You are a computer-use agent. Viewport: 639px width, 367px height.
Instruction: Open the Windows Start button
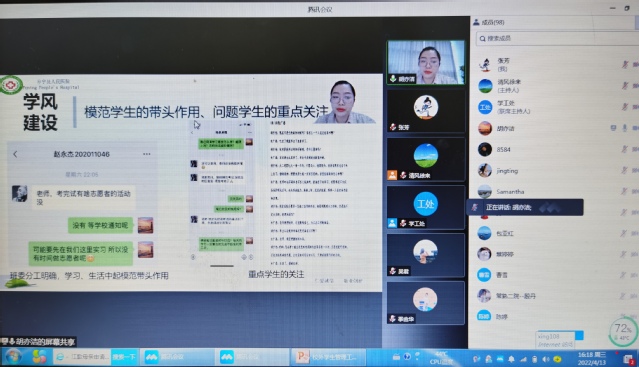(x=13, y=357)
